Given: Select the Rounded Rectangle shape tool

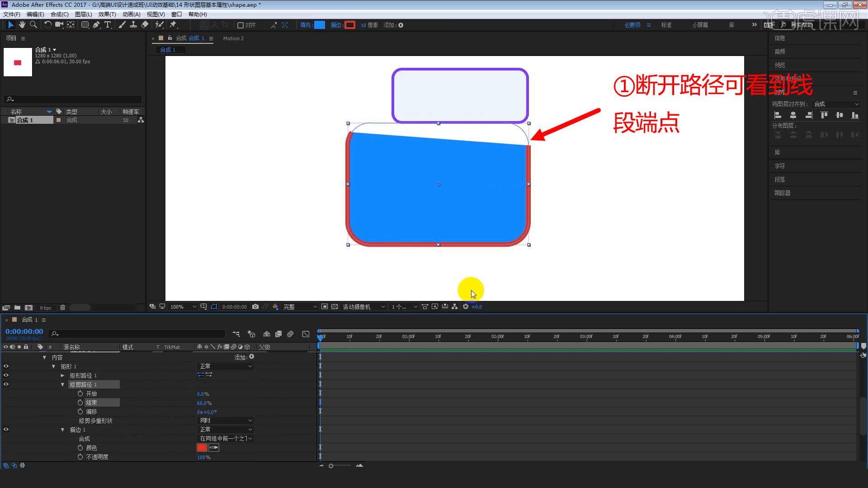Looking at the screenshot, I should click(x=85, y=25).
